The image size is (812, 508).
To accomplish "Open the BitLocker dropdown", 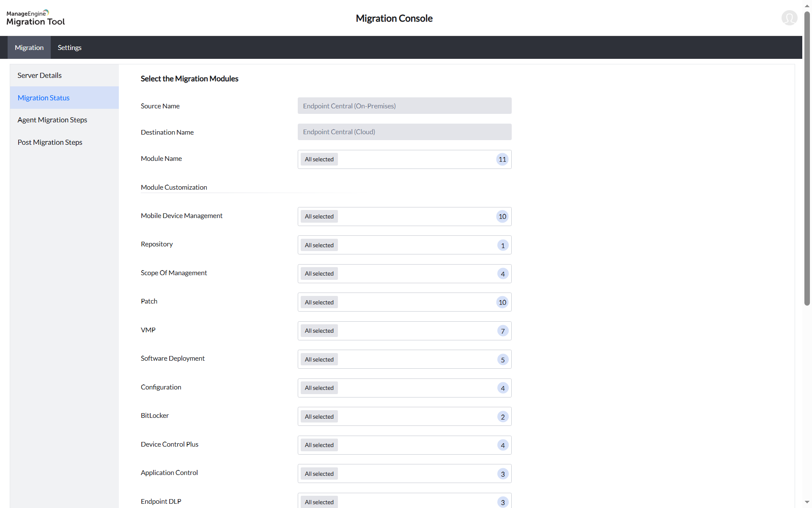I will [x=404, y=417].
